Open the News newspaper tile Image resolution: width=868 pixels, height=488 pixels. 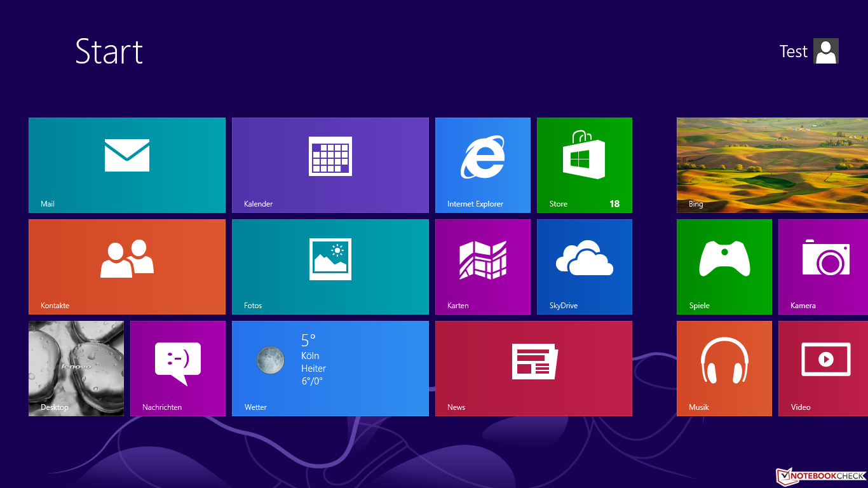[534, 369]
